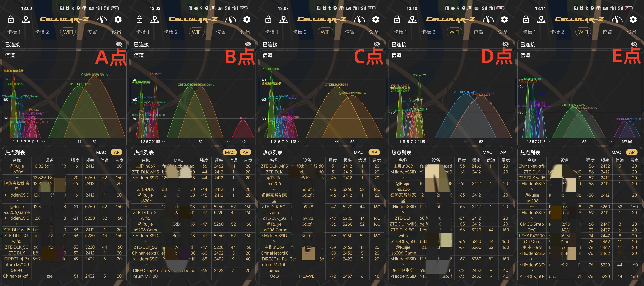644x286 pixels.
Task: Open the 设备 tab in the 13:14 screen
Action: tap(632, 32)
